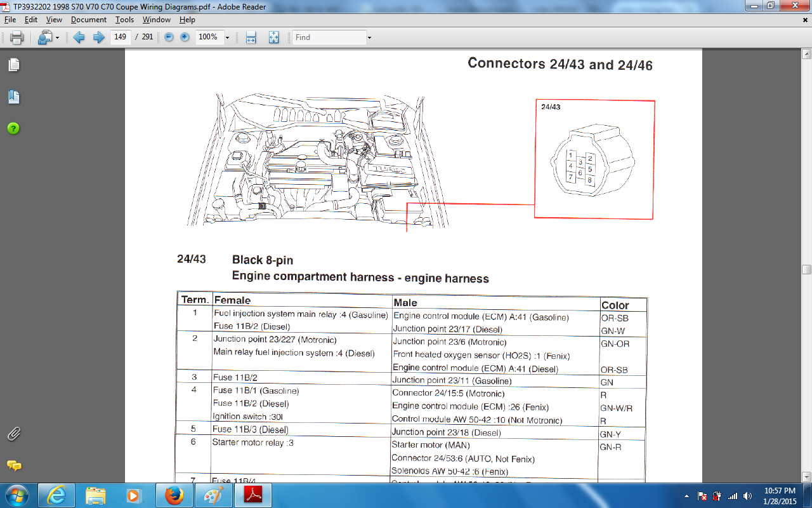This screenshot has width=812, height=508.
Task: Select the fit-width scrolling mode icon
Action: point(251,37)
